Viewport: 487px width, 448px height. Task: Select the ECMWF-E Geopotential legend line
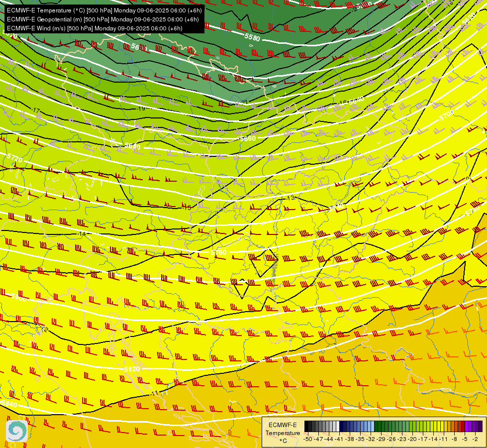(103, 19)
